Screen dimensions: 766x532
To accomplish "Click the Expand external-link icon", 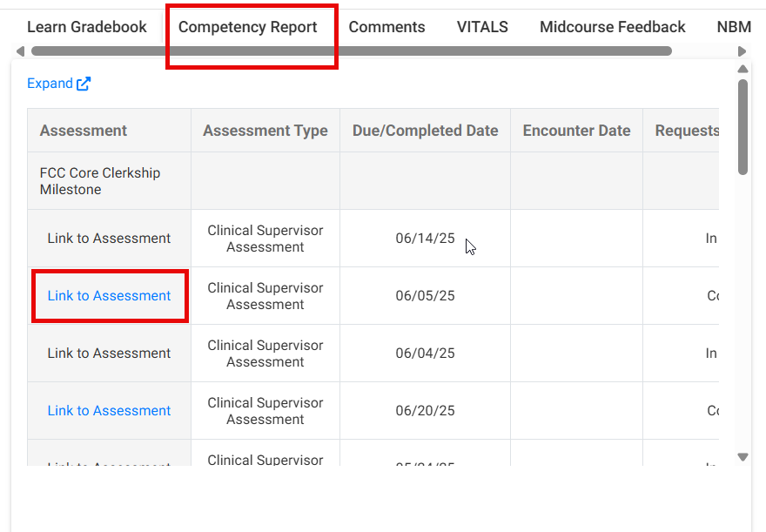I will pos(84,84).
